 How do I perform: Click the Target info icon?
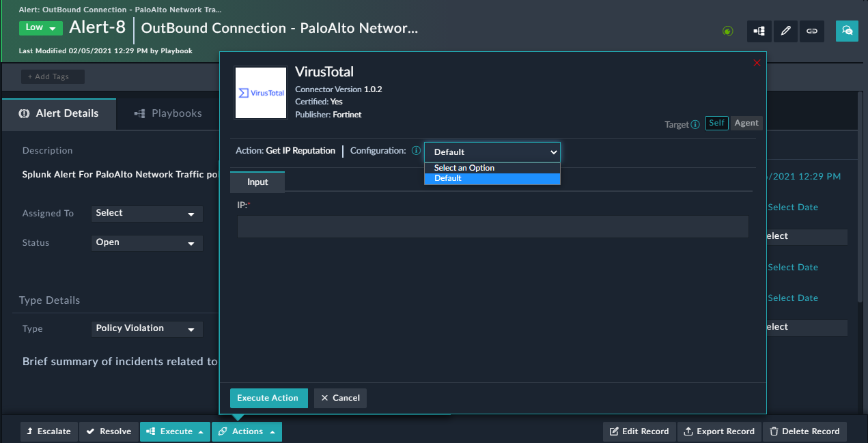click(x=696, y=124)
